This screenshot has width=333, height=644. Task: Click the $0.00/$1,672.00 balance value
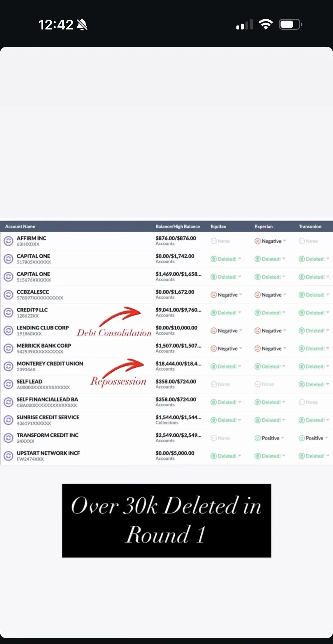(x=175, y=292)
